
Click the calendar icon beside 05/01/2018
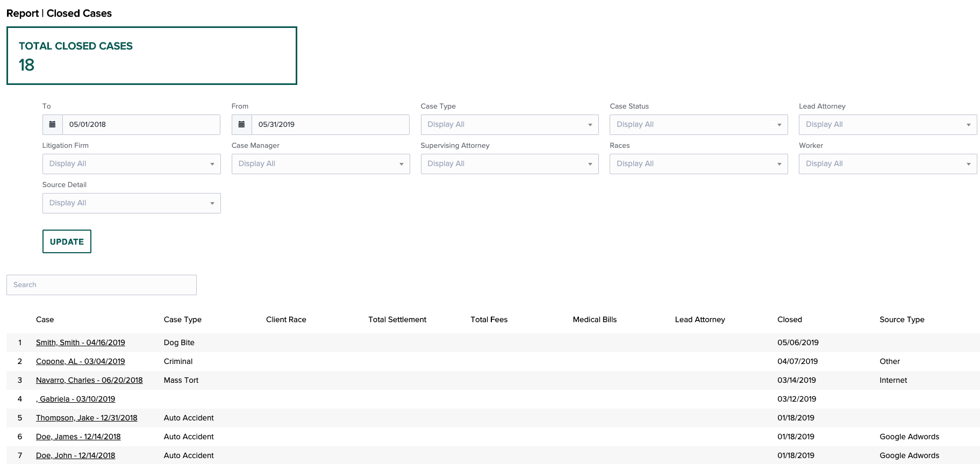point(53,125)
